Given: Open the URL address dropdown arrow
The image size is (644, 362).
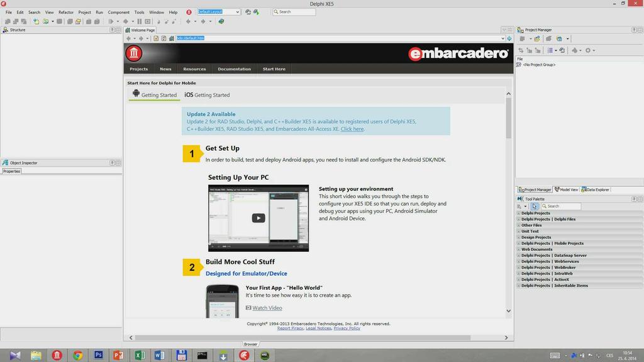Looking at the screenshot, I should [502, 38].
